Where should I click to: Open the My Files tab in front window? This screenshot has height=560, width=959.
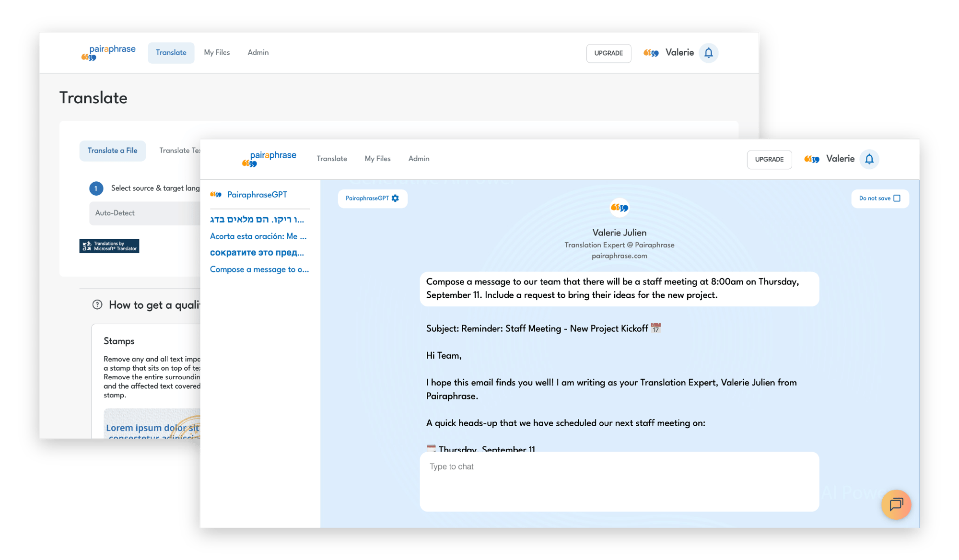coord(377,159)
